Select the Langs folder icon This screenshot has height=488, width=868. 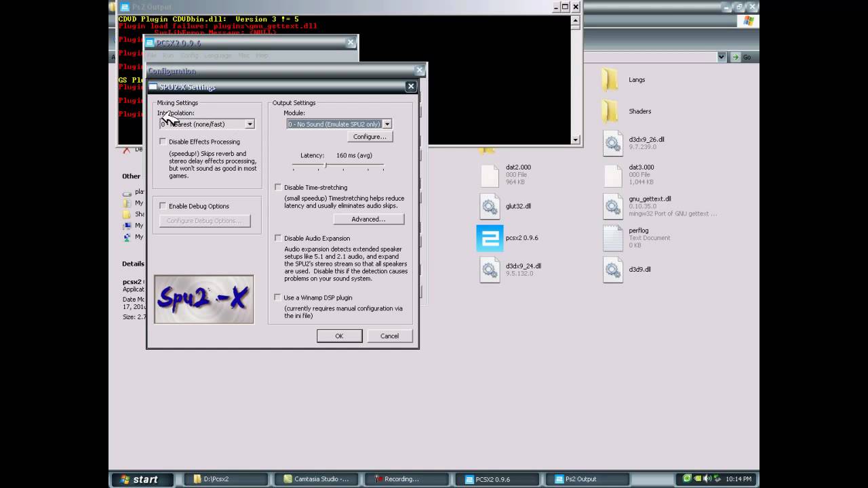pos(610,80)
